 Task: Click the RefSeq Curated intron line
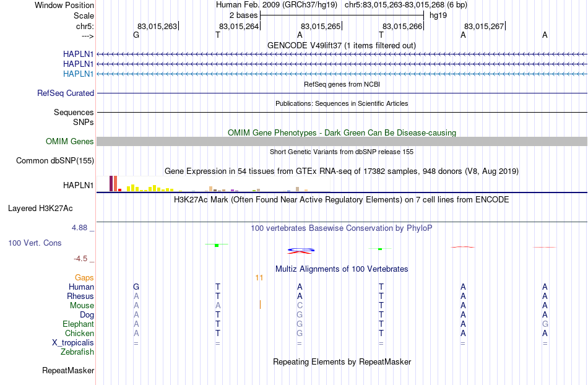pyautogui.click(x=342, y=93)
